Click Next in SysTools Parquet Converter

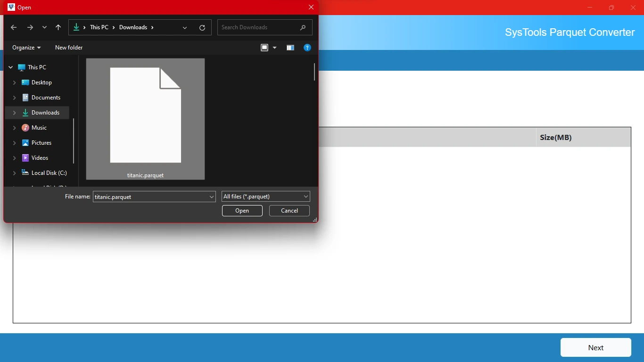click(596, 347)
